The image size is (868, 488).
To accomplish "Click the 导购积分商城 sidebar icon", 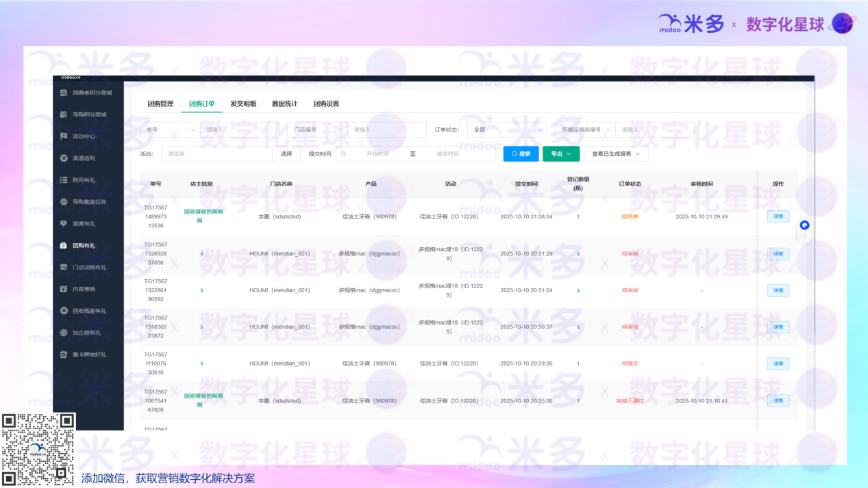I will (64, 114).
